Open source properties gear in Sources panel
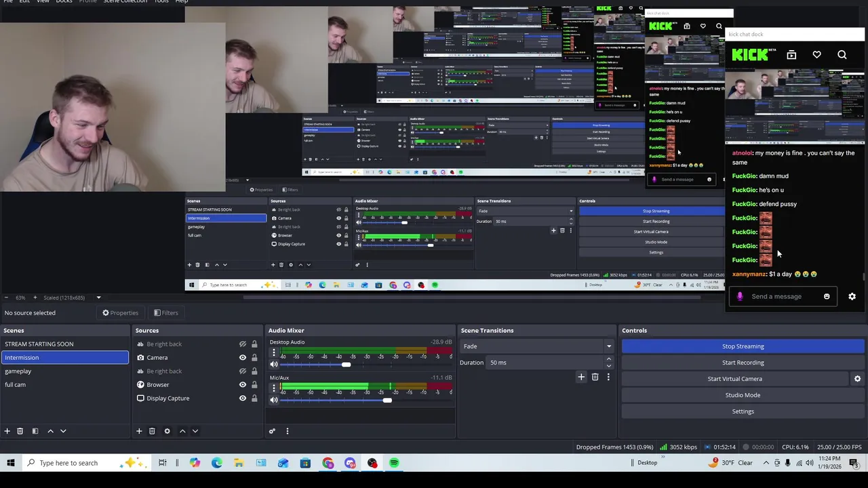 click(167, 431)
